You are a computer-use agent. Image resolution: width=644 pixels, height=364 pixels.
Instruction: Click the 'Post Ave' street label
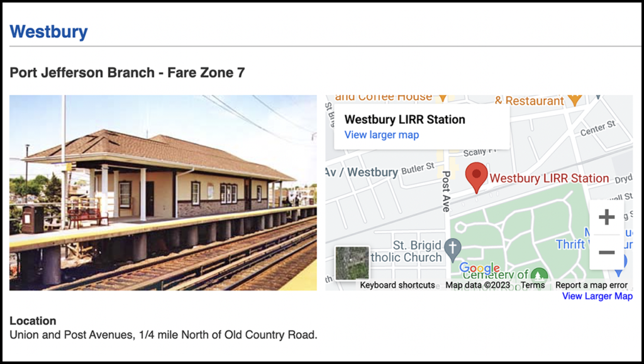click(x=447, y=190)
